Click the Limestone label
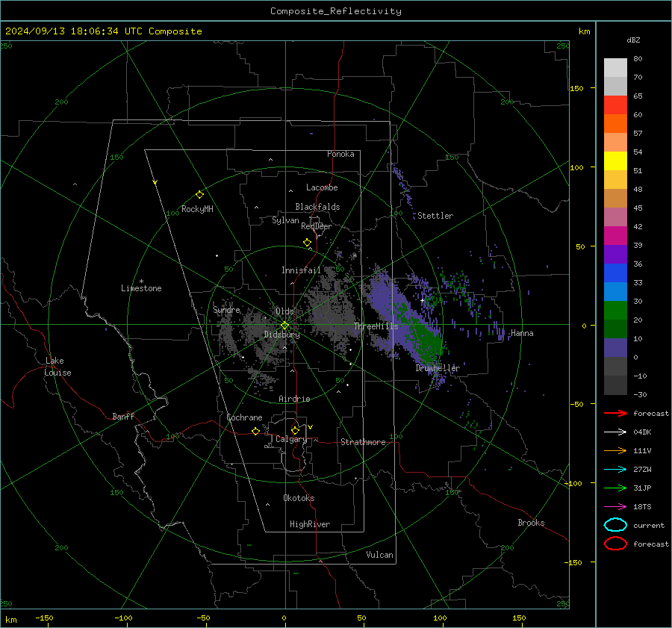This screenshot has height=628, width=672. coord(141,288)
